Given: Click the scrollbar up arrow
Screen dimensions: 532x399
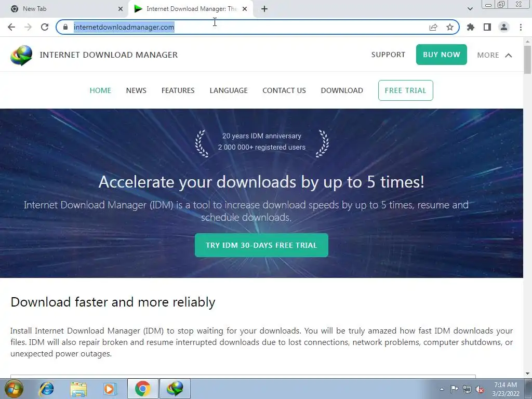Looking at the screenshot, I should (x=527, y=42).
